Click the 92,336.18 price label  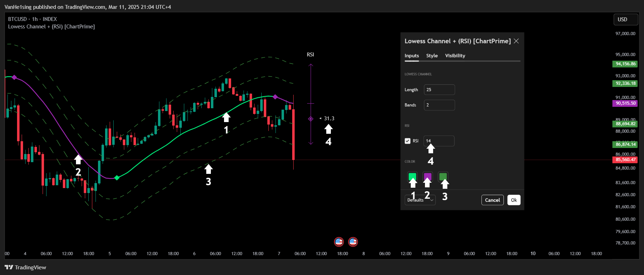coord(625,83)
